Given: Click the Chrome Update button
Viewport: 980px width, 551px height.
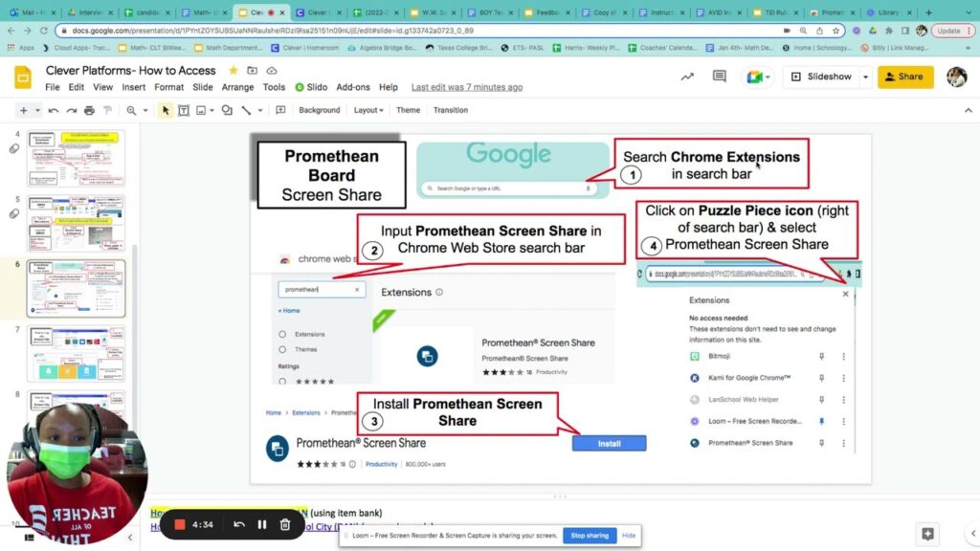Looking at the screenshot, I should tap(952, 31).
